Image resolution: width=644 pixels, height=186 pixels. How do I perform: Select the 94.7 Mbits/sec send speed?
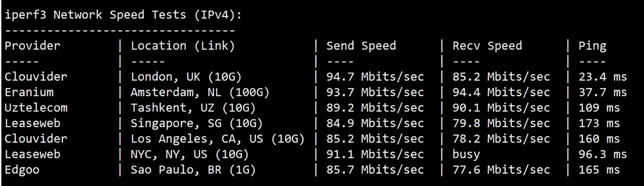tap(375, 77)
